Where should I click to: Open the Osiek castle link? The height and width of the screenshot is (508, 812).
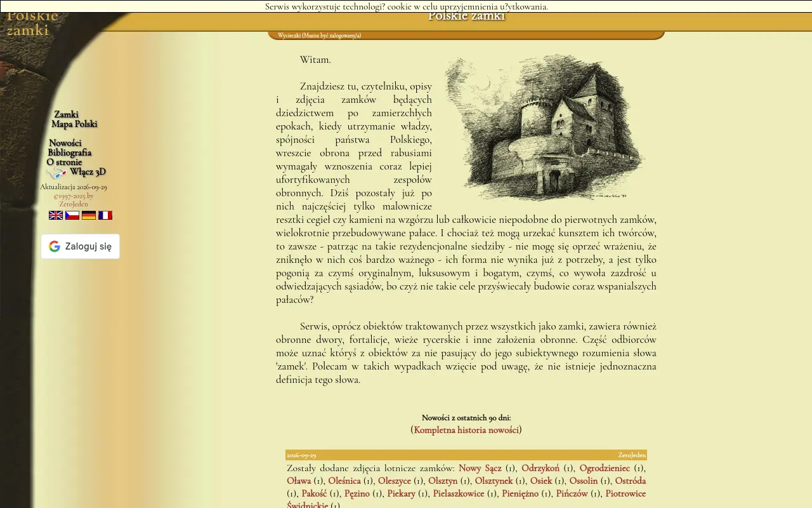(541, 481)
